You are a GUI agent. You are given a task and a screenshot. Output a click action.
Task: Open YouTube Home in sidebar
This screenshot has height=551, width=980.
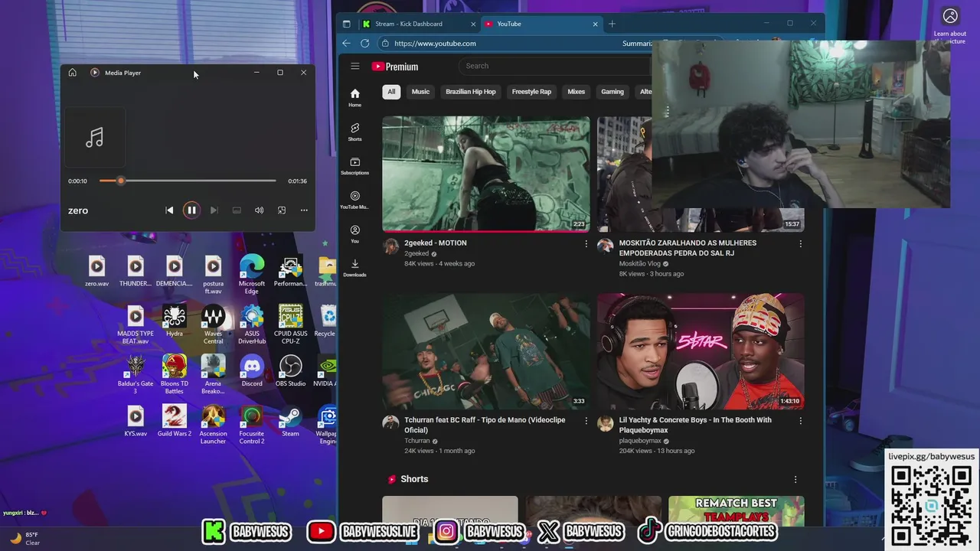(x=354, y=98)
